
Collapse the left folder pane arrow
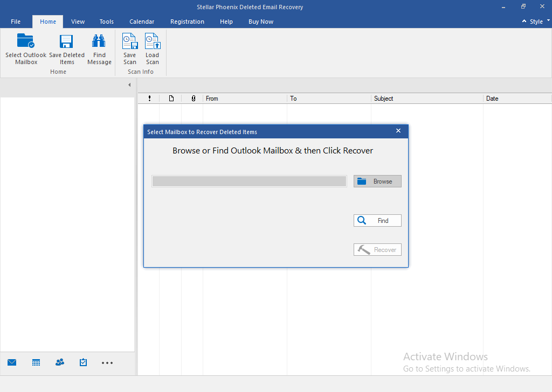129,85
